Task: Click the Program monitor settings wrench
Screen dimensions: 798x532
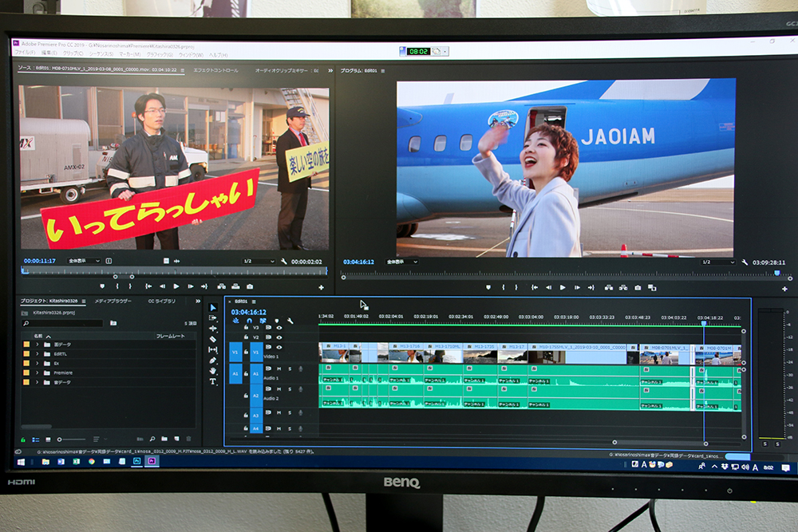Action: [745, 262]
